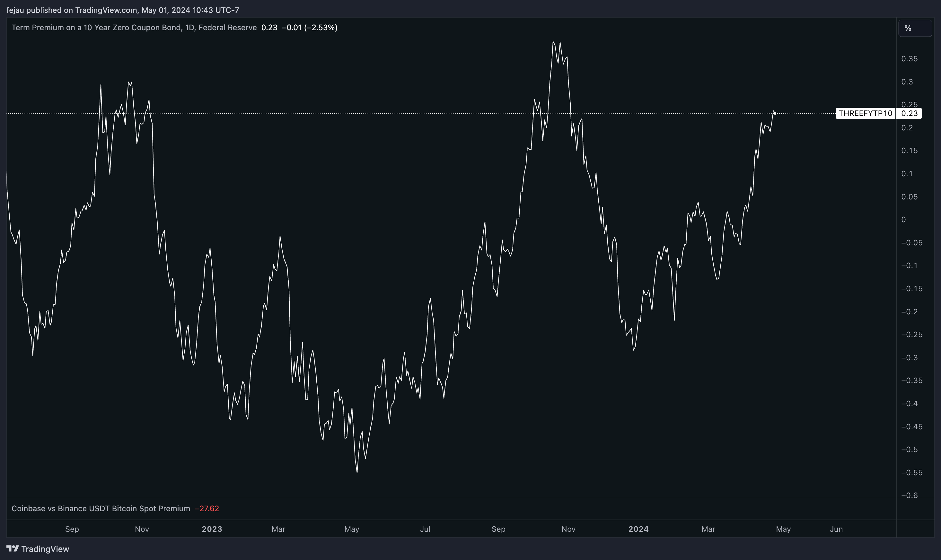Click the Jun label on time axis

[836, 529]
